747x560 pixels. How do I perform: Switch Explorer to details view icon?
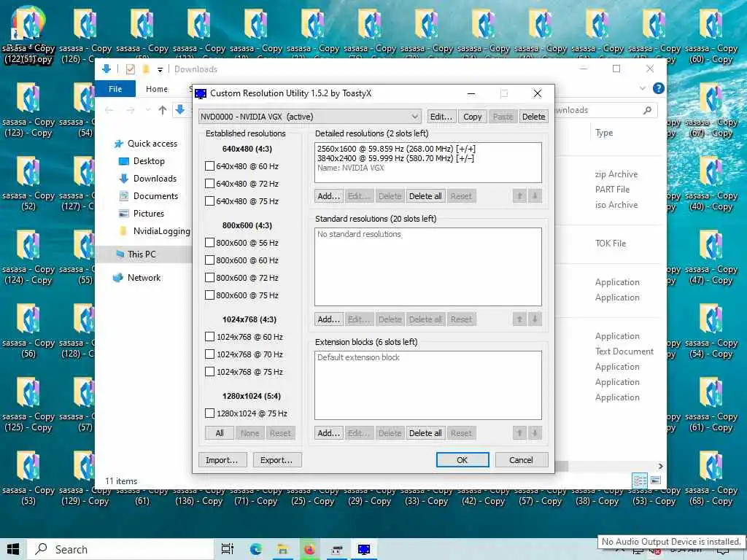click(639, 480)
